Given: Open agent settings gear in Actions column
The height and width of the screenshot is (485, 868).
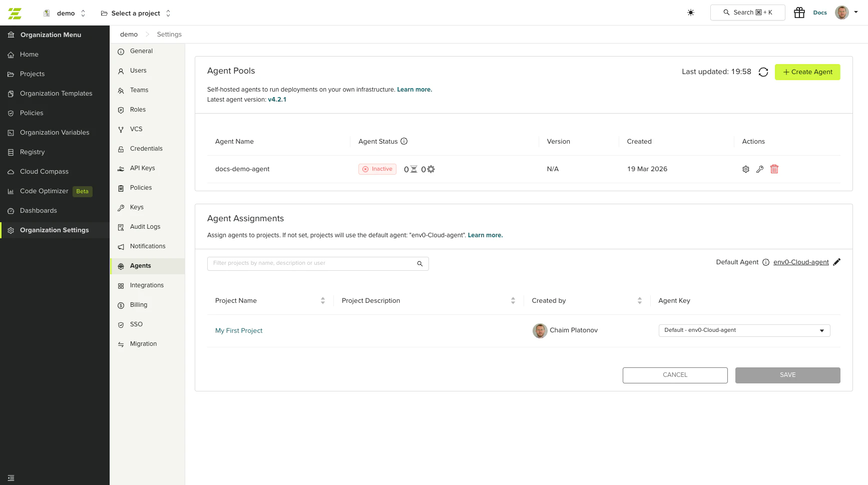Looking at the screenshot, I should point(745,169).
